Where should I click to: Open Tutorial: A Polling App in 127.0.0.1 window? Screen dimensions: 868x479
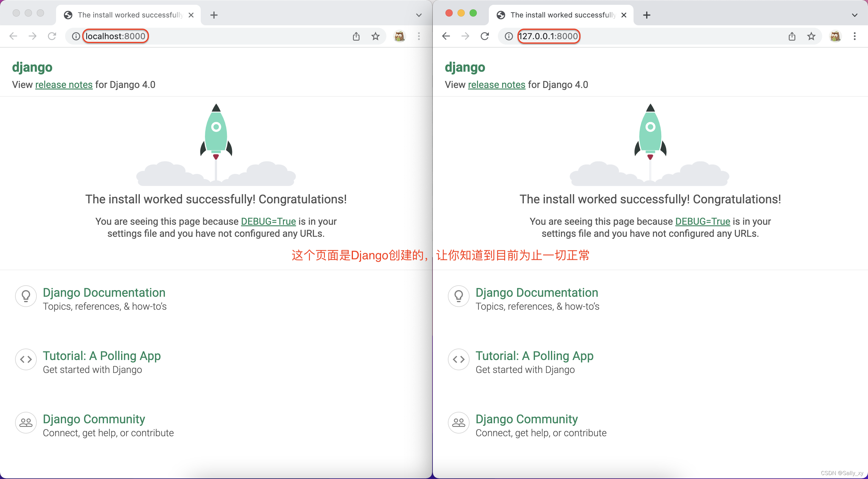[534, 356]
